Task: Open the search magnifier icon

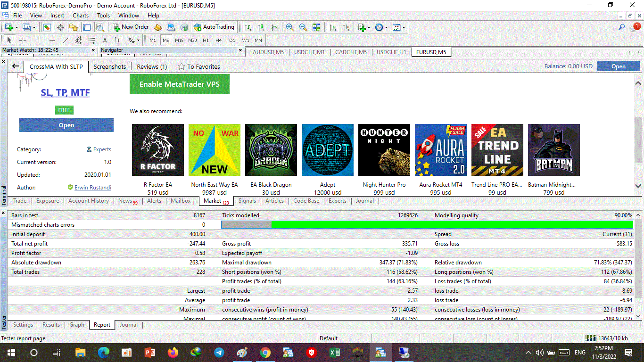Action: 622,27
